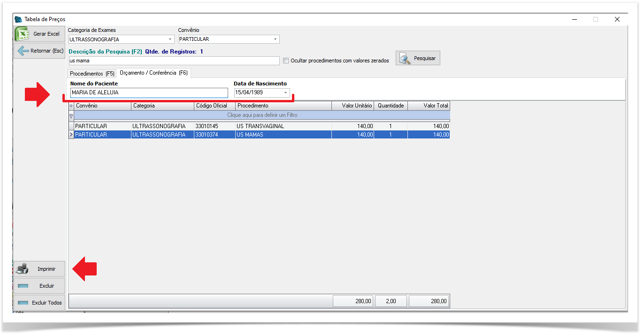Click the magnifier icon on Pesquisar
The width and height of the screenshot is (644, 336).
(x=405, y=58)
